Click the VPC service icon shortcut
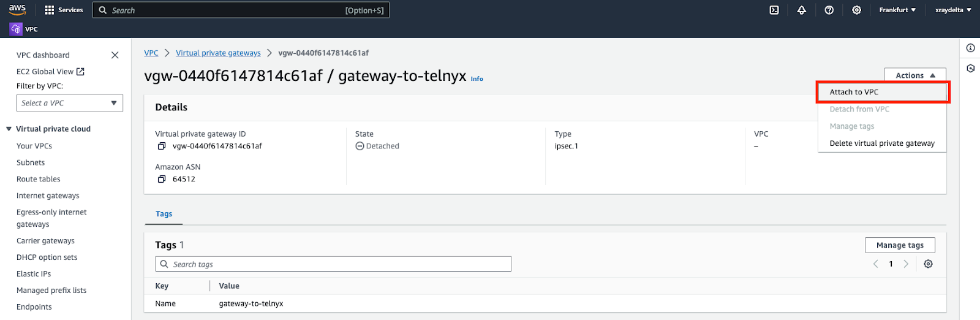This screenshot has height=320, width=980. point(16,29)
